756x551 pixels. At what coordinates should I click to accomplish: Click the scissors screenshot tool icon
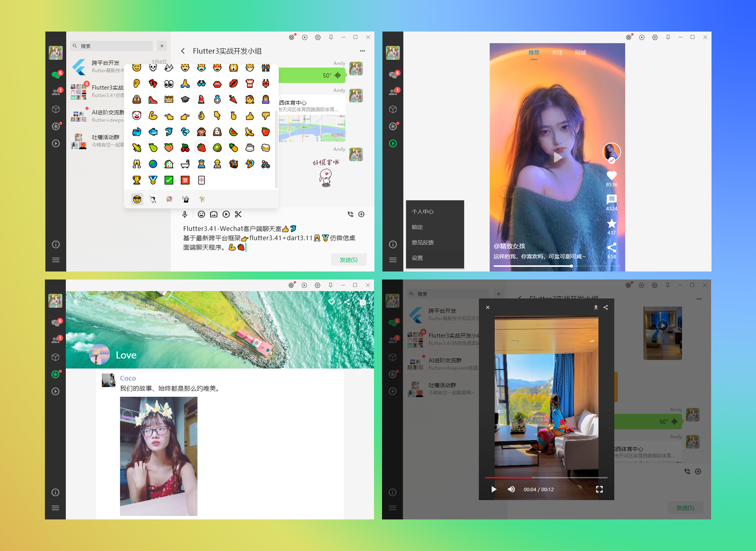tap(238, 214)
